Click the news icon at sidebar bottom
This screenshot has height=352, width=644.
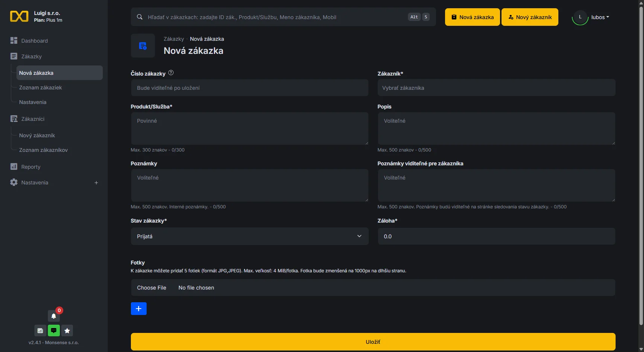[x=40, y=331]
